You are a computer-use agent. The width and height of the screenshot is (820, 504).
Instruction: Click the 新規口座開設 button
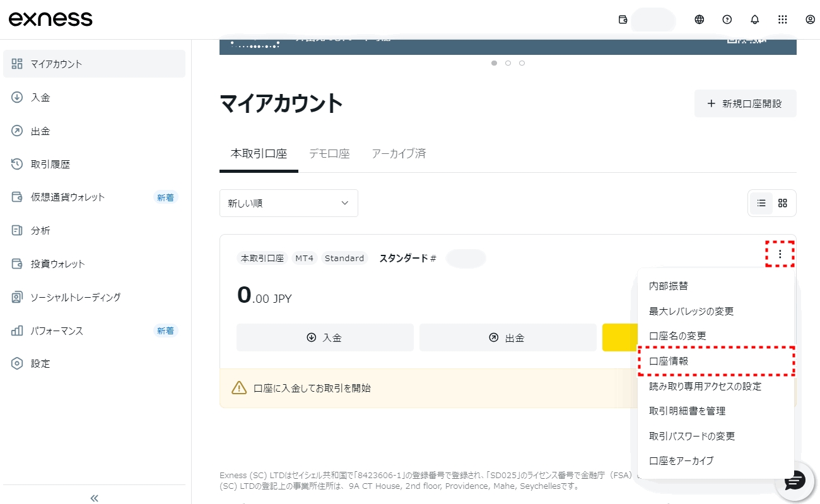pos(745,103)
